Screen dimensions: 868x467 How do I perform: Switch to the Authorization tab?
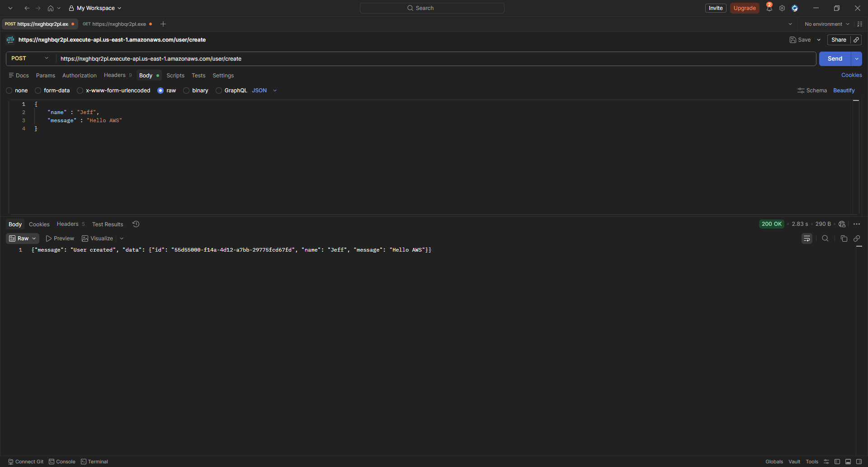click(x=80, y=76)
